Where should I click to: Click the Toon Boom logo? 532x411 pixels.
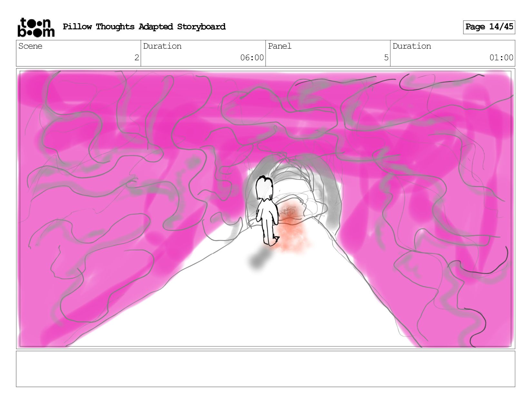tap(36, 27)
